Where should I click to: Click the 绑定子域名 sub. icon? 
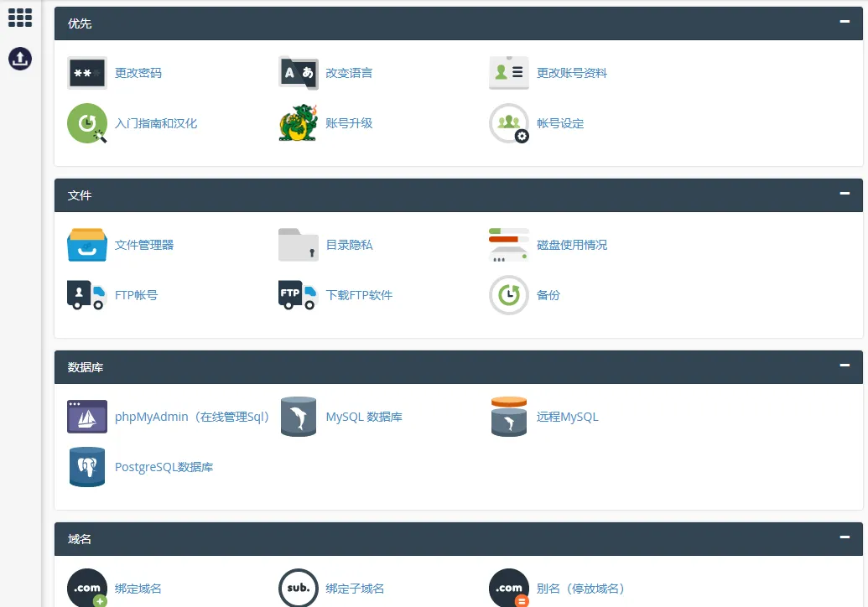click(299, 588)
